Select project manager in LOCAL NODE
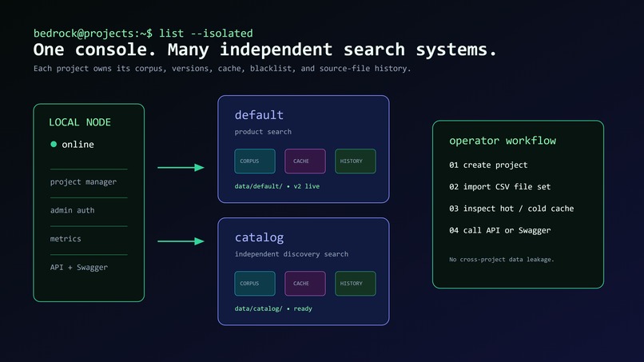Screen dimensions: 644x362 (x=83, y=181)
